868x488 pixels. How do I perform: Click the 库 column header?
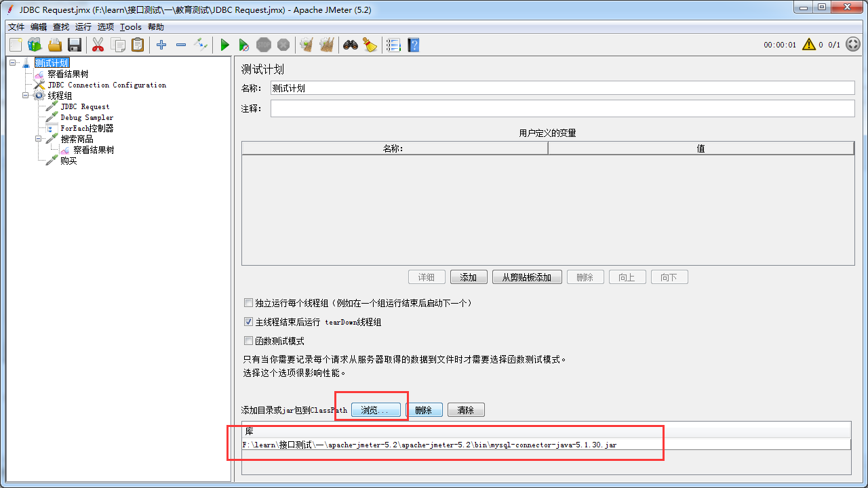[x=546, y=431]
